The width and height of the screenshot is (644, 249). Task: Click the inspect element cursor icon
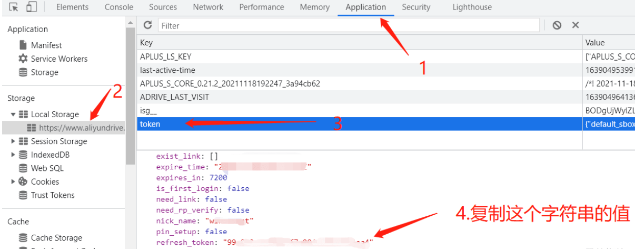(x=14, y=7)
